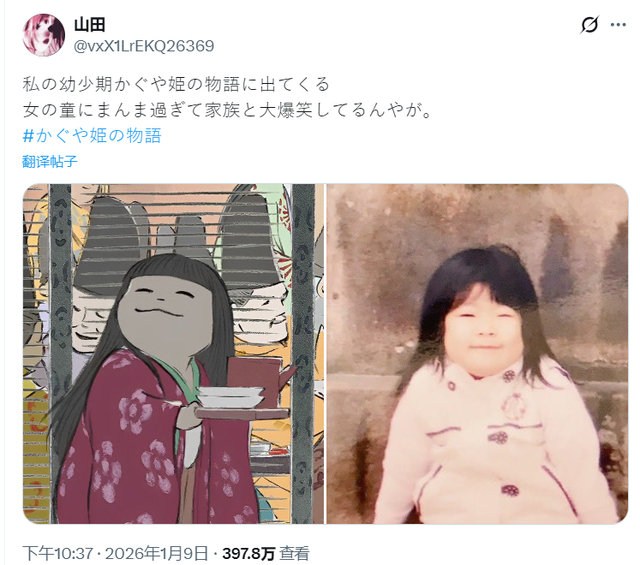Click the 397.8万 查看 view count
This screenshot has height=565, width=640.
tap(265, 553)
